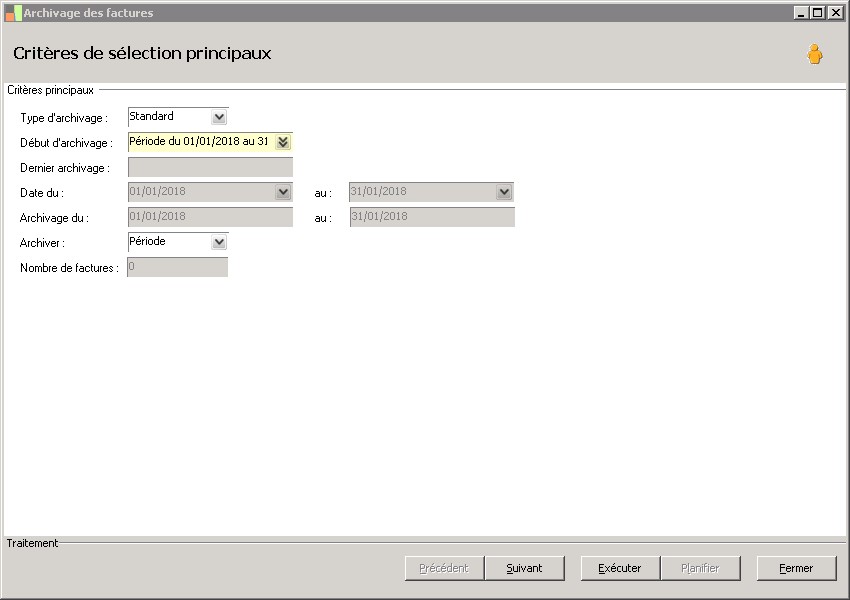Click the Planifier button
The image size is (850, 600).
click(700, 568)
